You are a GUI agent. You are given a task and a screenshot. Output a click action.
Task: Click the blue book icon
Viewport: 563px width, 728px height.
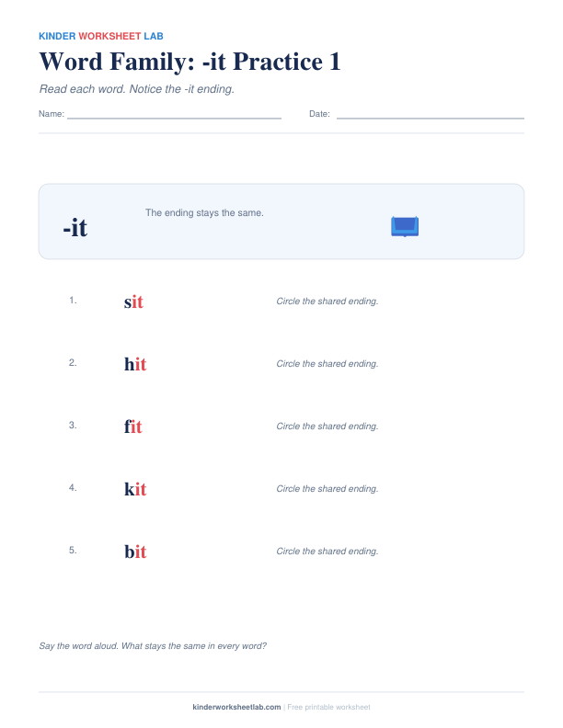pos(405,226)
